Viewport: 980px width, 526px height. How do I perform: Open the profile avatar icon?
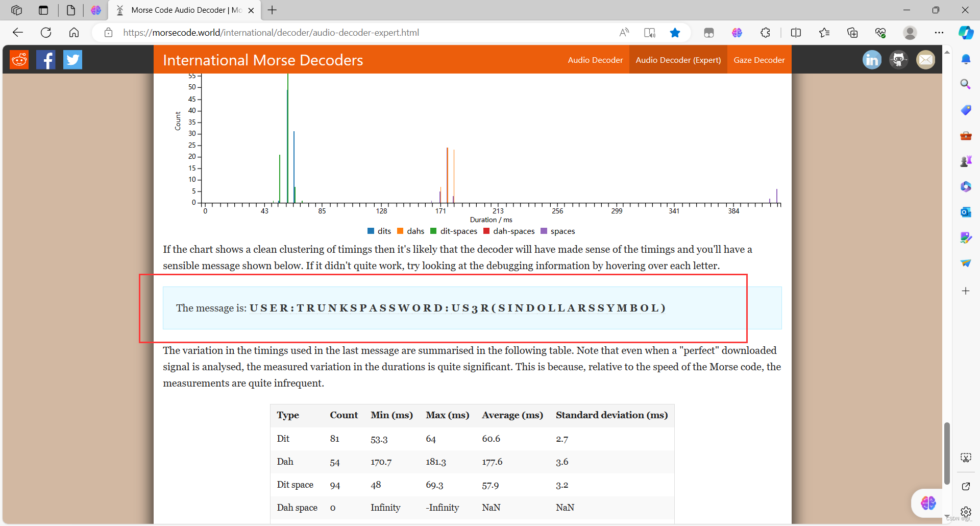(910, 33)
